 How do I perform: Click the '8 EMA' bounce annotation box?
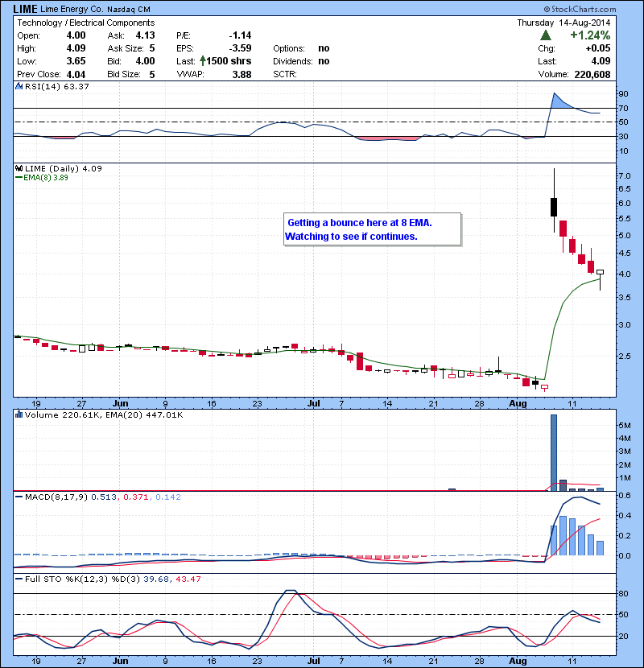click(x=372, y=229)
